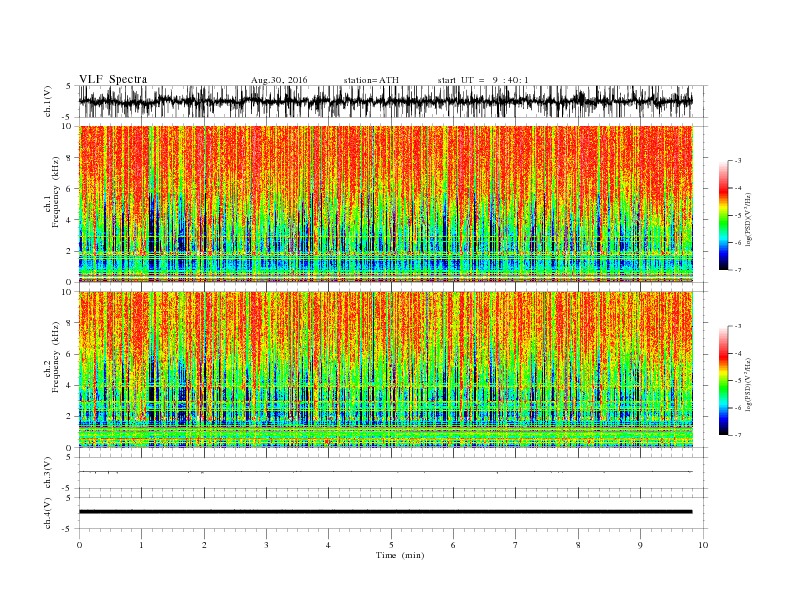The image size is (792, 612).
Task: Click the '7' tick on the time axis
Action: (516, 545)
